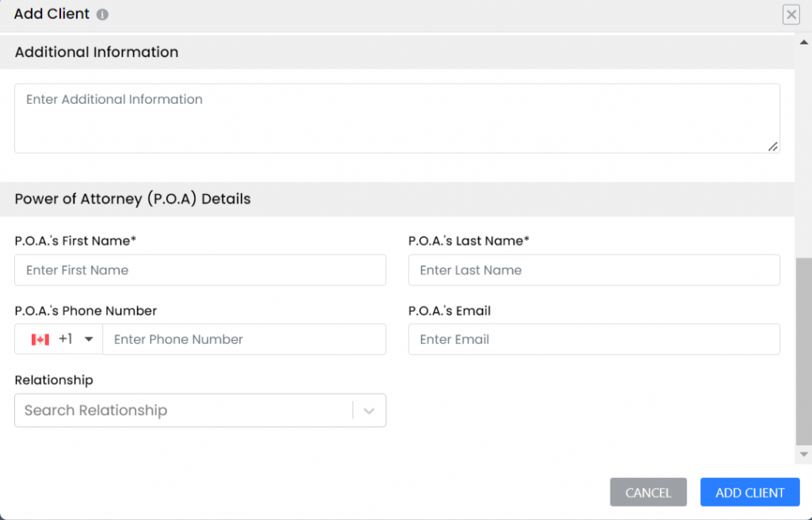Click the ADD CLIENT button
The height and width of the screenshot is (520, 812).
pyautogui.click(x=749, y=491)
